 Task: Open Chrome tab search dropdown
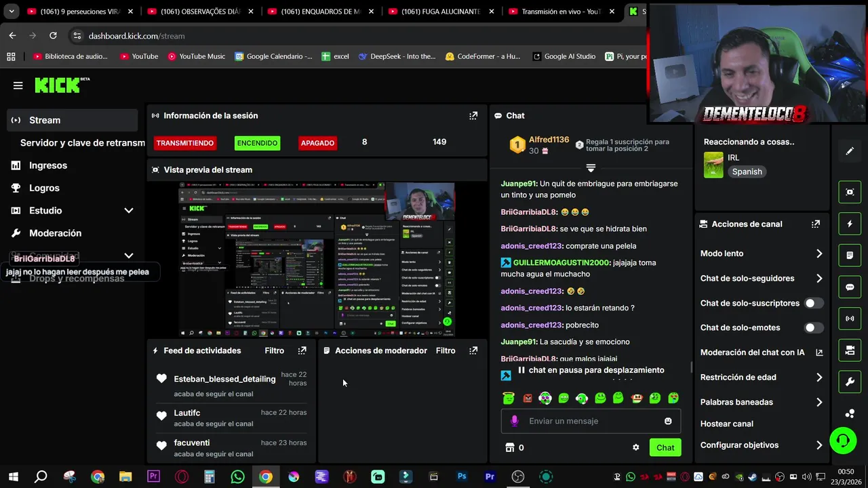click(12, 12)
